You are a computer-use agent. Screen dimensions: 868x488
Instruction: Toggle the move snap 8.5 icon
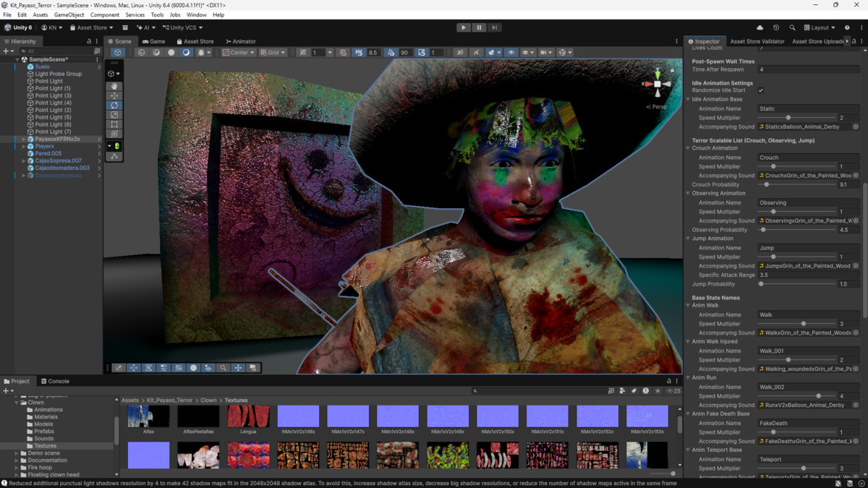click(359, 52)
